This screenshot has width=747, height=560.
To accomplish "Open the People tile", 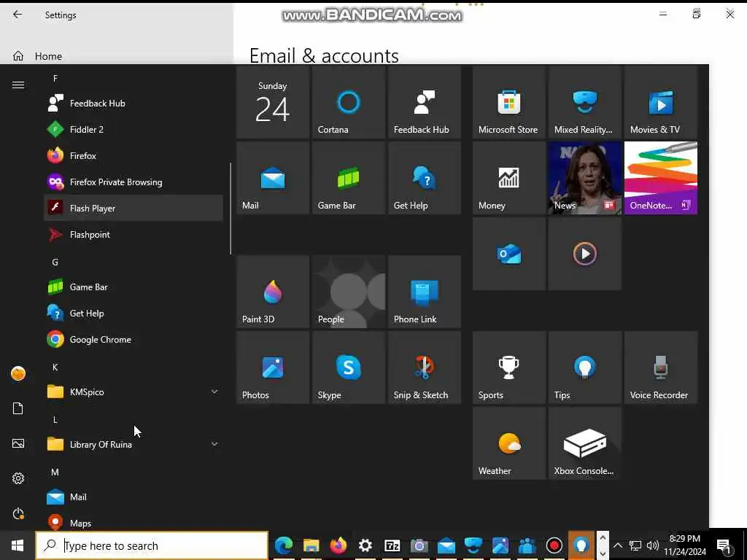I will click(349, 292).
